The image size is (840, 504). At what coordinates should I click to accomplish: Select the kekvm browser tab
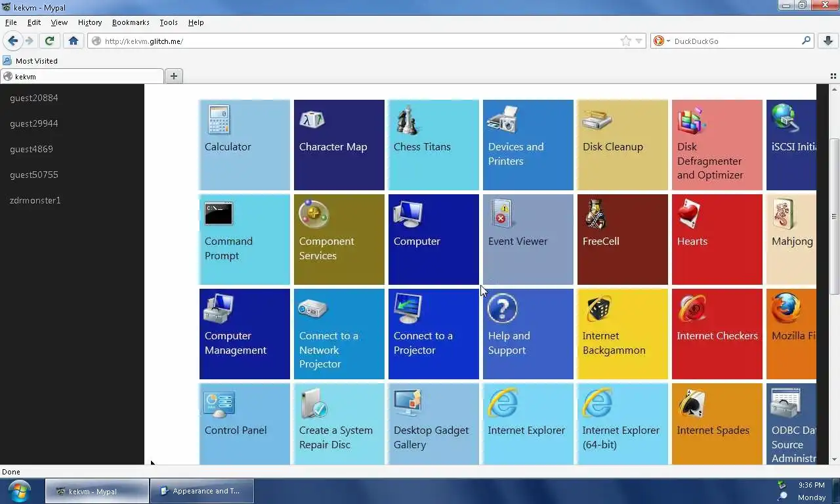(x=82, y=76)
